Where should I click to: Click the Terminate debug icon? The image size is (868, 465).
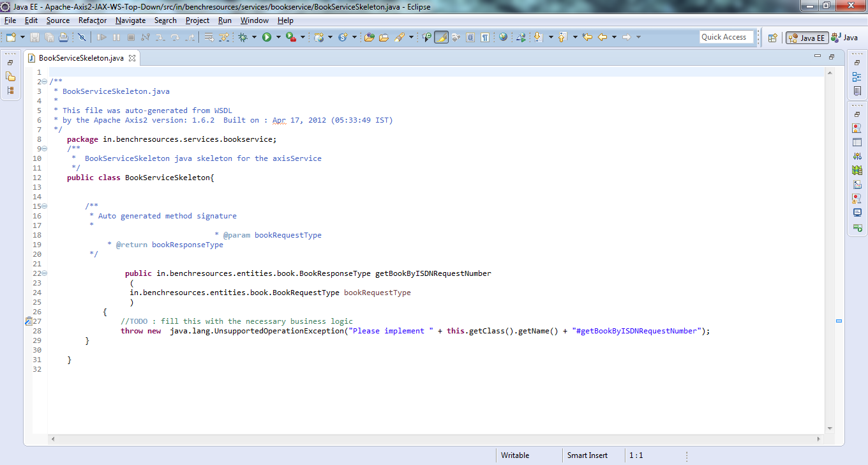tap(131, 37)
